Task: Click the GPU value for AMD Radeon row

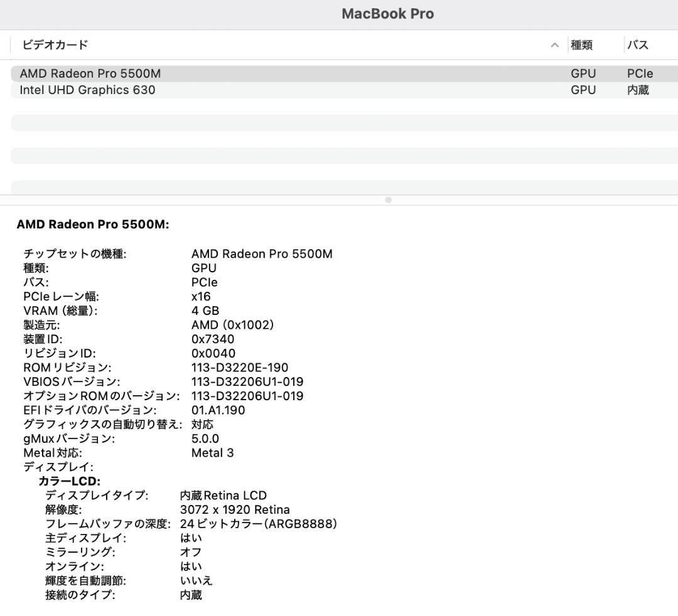Action: tap(584, 73)
